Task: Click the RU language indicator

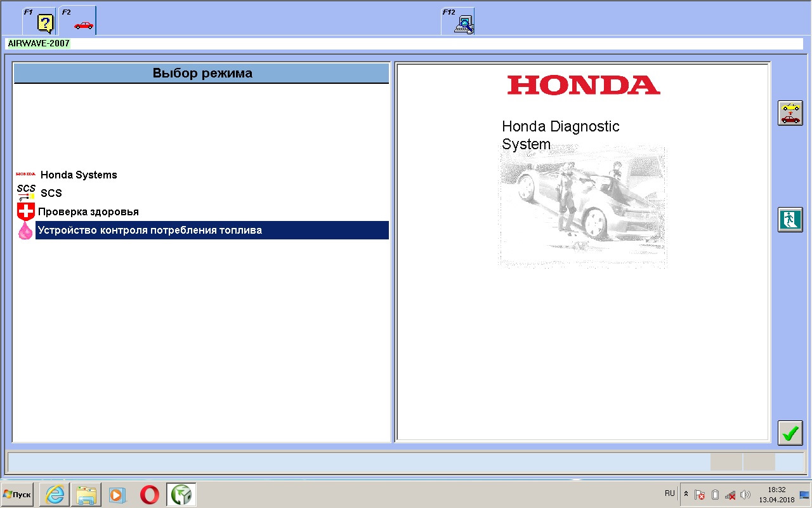Action: (x=670, y=493)
